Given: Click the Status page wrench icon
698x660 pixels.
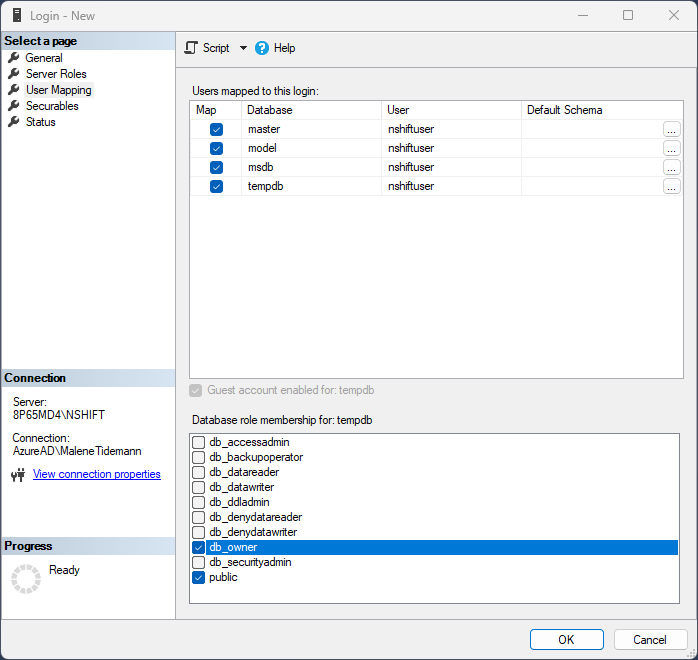Looking at the screenshot, I should pos(14,122).
